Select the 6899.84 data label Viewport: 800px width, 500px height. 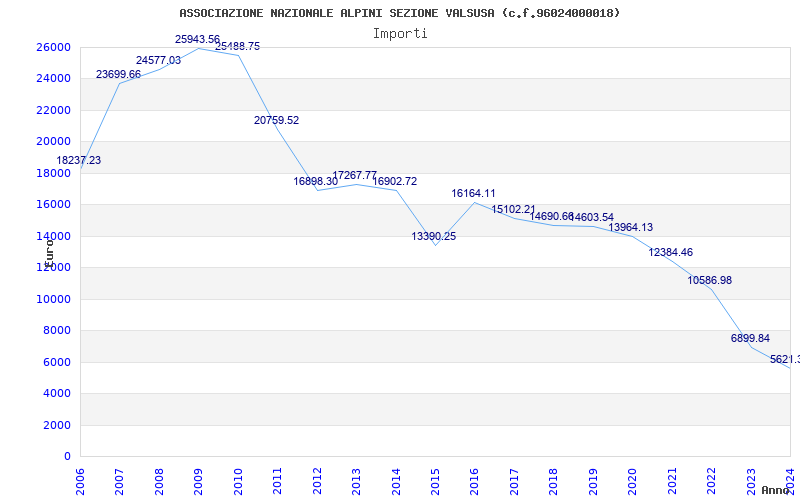(751, 338)
